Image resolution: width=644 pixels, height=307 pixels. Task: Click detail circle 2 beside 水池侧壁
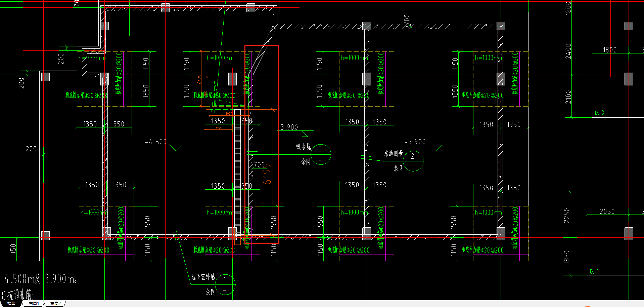click(413, 161)
